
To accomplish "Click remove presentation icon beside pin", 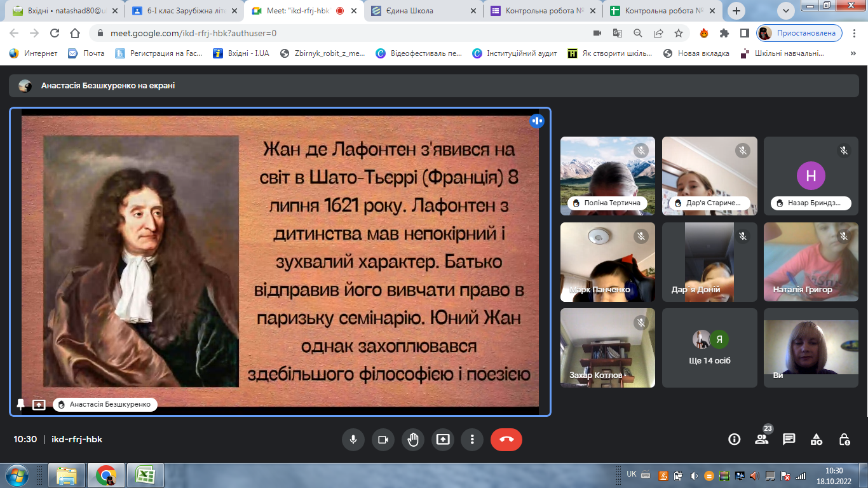I will 39,404.
